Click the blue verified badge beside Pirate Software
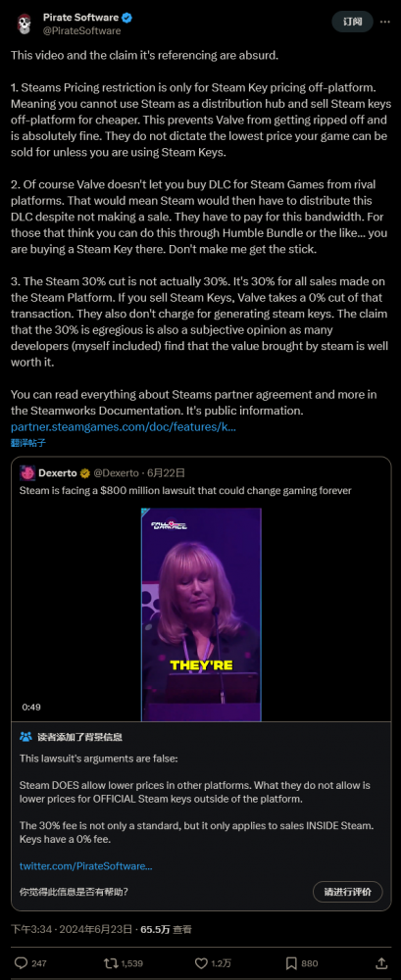The image size is (401, 980). (x=125, y=18)
